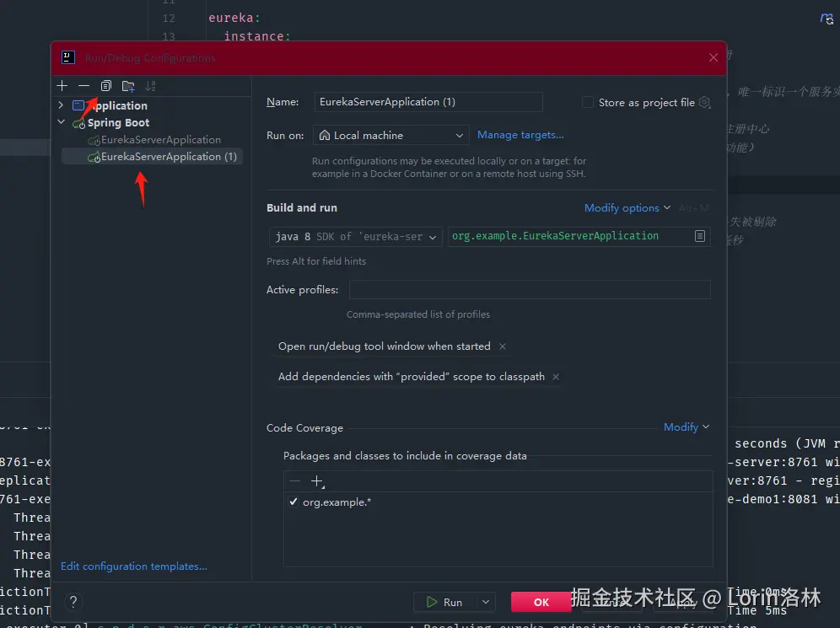Click the eureka: key in the editor
The width and height of the screenshot is (840, 628).
click(x=234, y=18)
